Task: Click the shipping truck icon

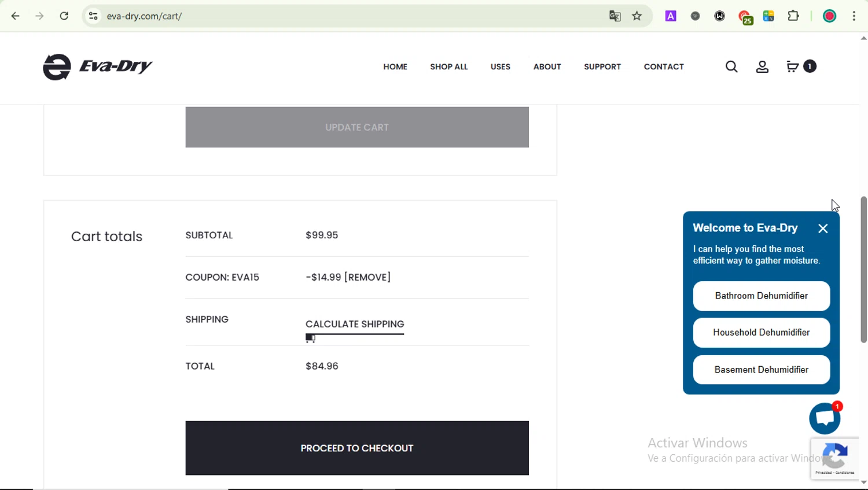Action: click(x=310, y=338)
